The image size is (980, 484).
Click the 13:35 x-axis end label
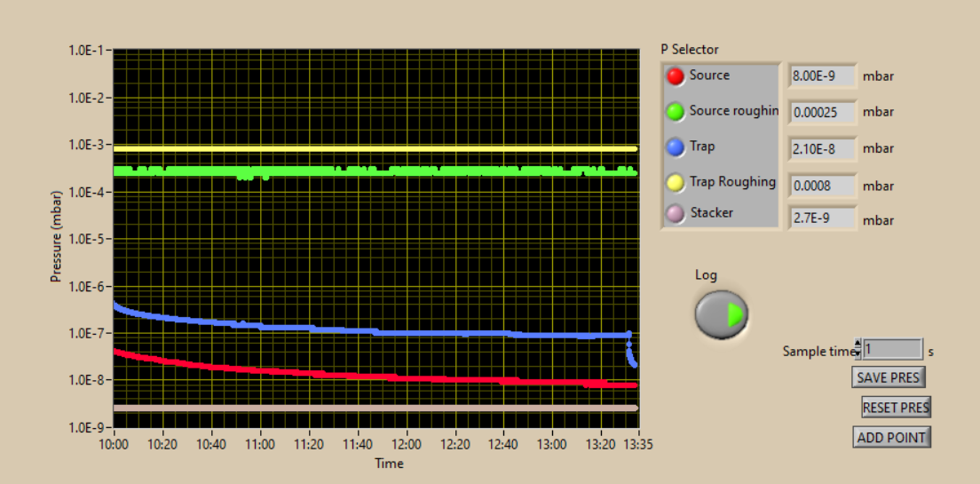[639, 445]
